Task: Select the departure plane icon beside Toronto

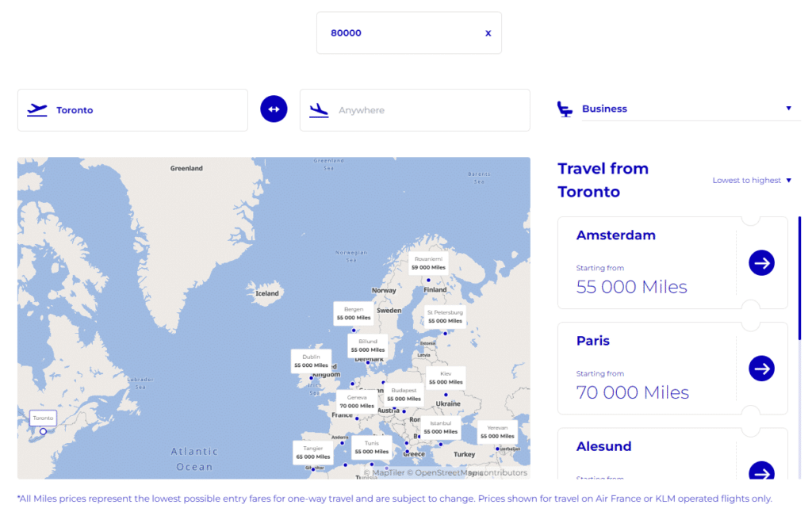Action: pos(36,110)
